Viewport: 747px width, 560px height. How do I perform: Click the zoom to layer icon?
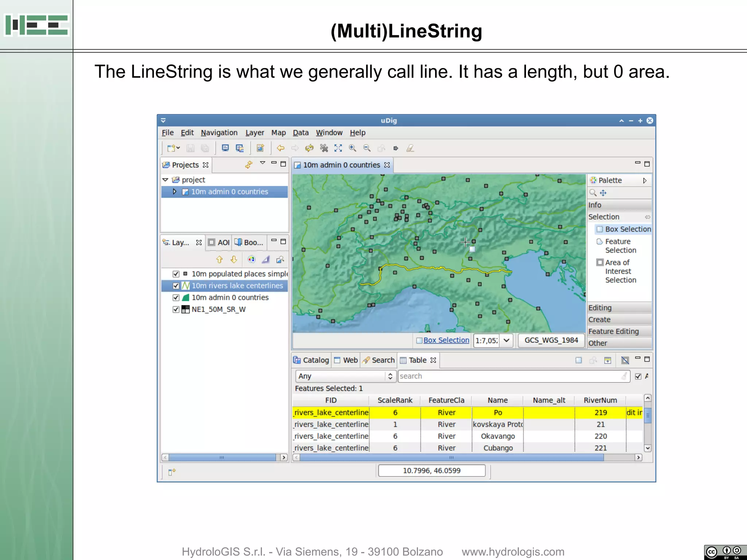coord(280,260)
